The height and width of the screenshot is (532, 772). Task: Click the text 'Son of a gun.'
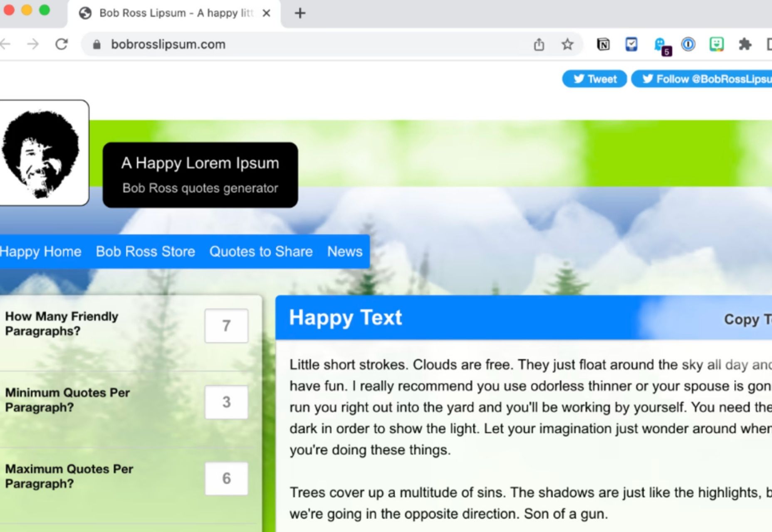pyautogui.click(x=566, y=514)
